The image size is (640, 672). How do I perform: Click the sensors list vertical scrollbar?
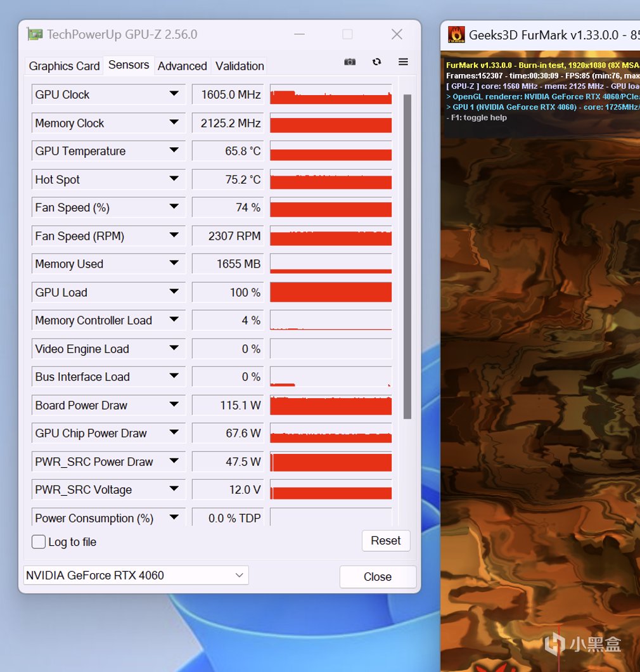pos(407,256)
